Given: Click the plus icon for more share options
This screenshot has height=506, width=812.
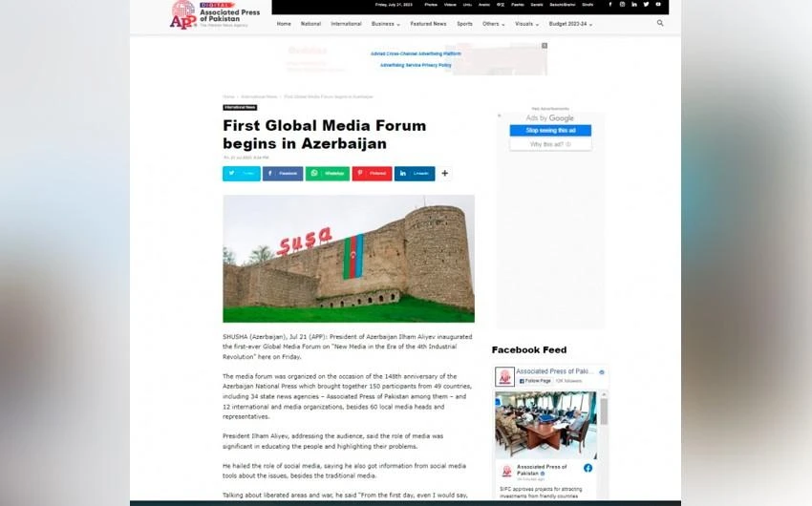Looking at the screenshot, I should click(445, 174).
